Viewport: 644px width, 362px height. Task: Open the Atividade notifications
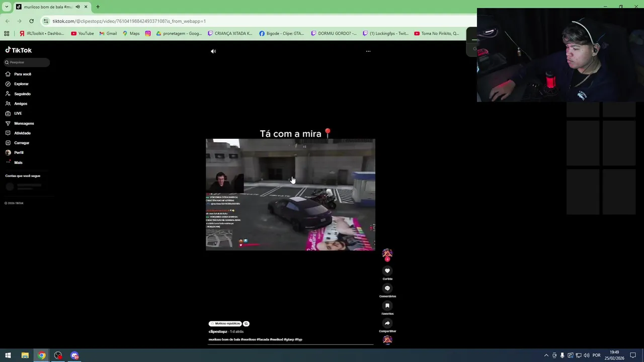pyautogui.click(x=18, y=133)
